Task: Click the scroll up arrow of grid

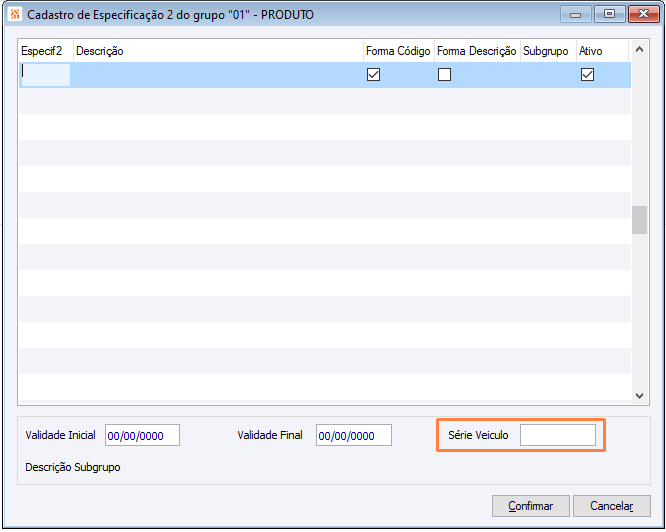Action: click(639, 50)
